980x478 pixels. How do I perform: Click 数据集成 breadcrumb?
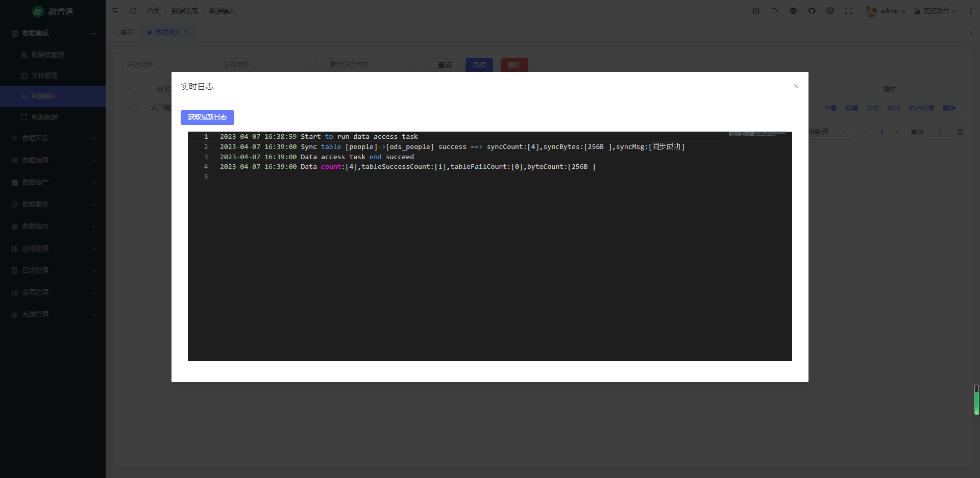(x=184, y=11)
